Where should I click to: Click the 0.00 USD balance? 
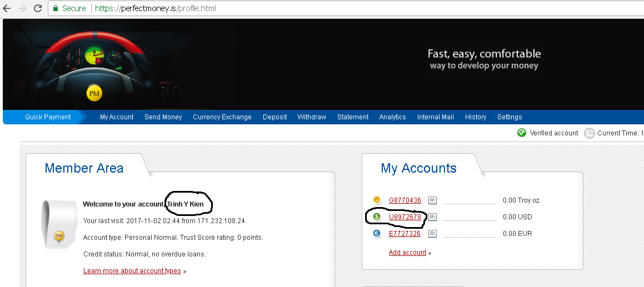[x=517, y=217]
